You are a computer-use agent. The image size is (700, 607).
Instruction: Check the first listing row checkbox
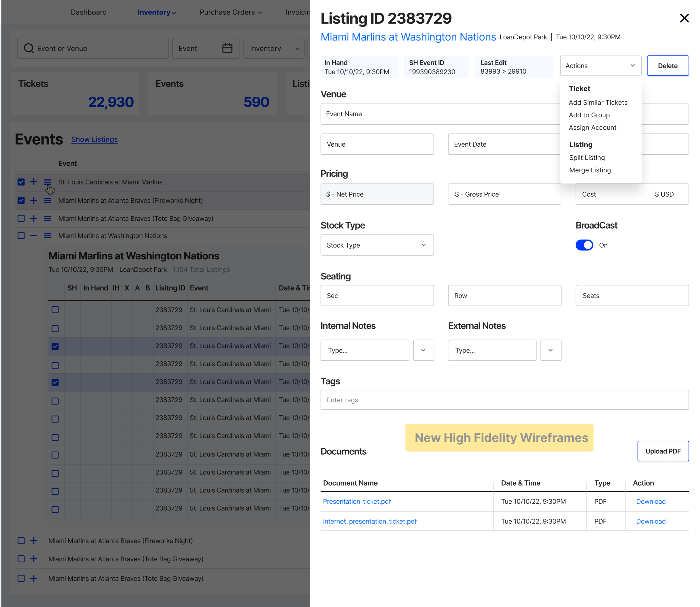click(x=55, y=310)
